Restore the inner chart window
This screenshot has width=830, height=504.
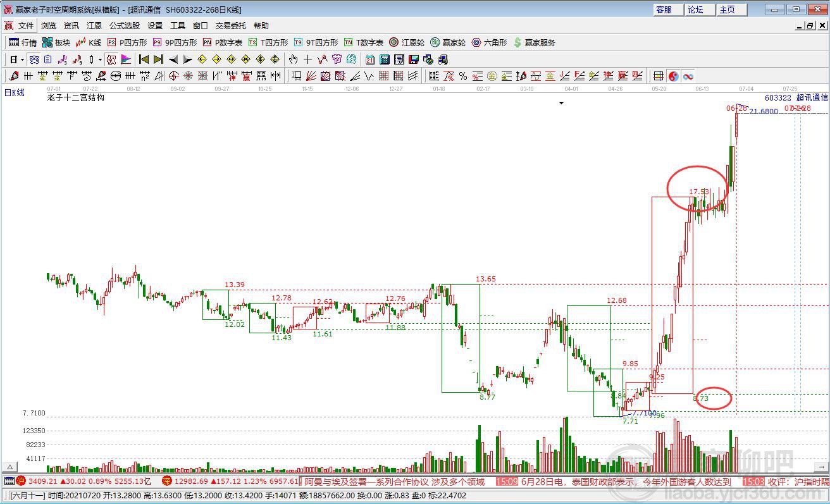810,26
